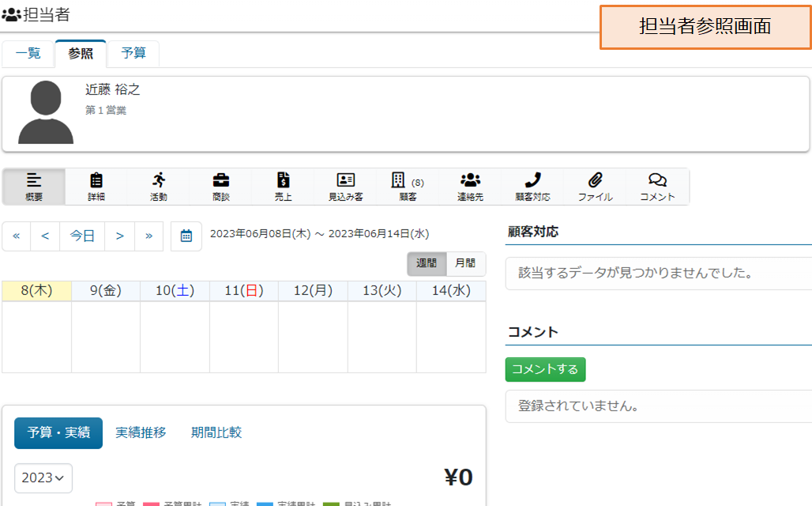Switch to the 予算 tab
Viewport: 812px width, 506px height.
133,54
